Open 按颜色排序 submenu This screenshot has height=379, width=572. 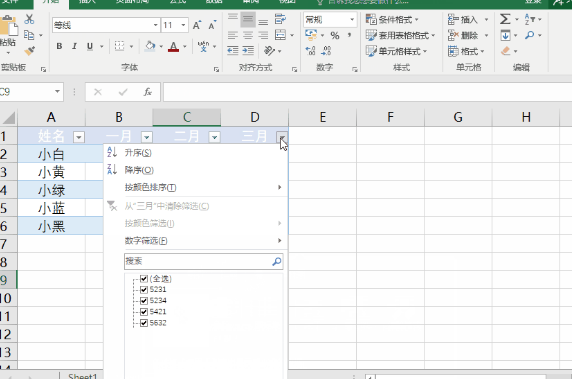196,187
